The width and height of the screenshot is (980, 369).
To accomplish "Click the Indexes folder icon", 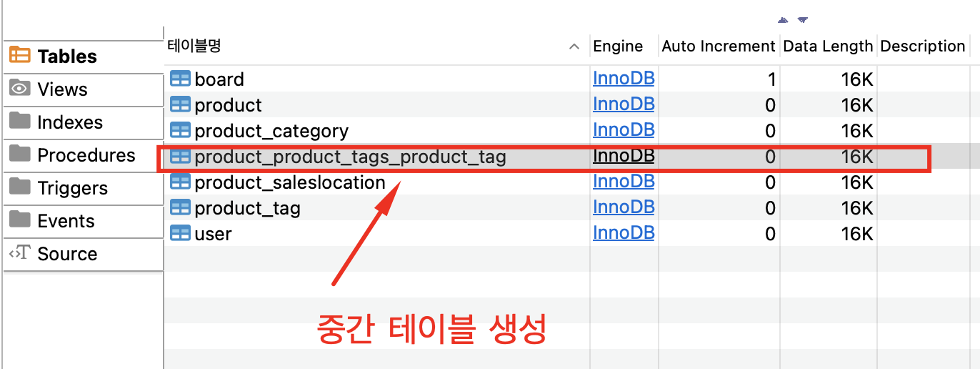I will (x=20, y=122).
